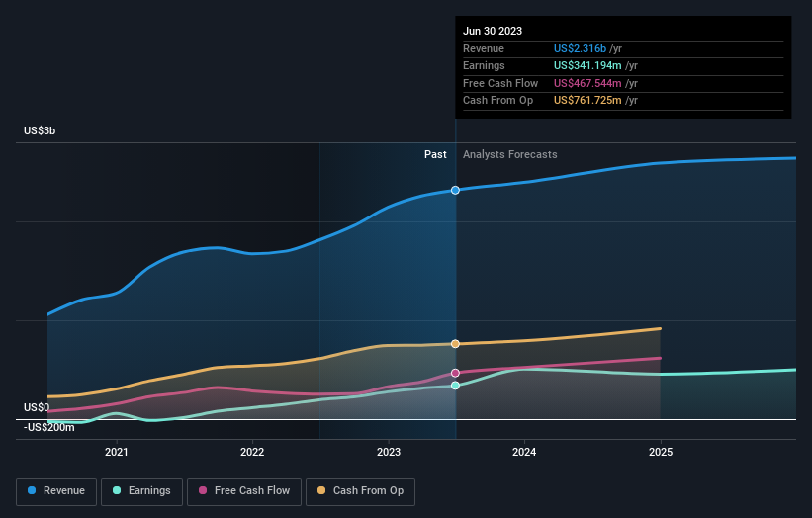Select the Earnings data point marker
Image resolution: width=812 pixels, height=518 pixels.
tap(455, 386)
